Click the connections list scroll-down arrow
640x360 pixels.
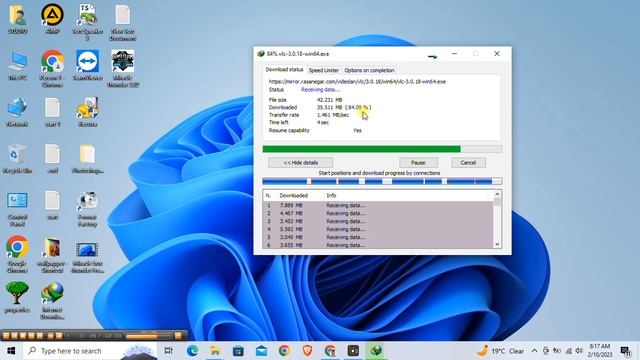click(497, 244)
